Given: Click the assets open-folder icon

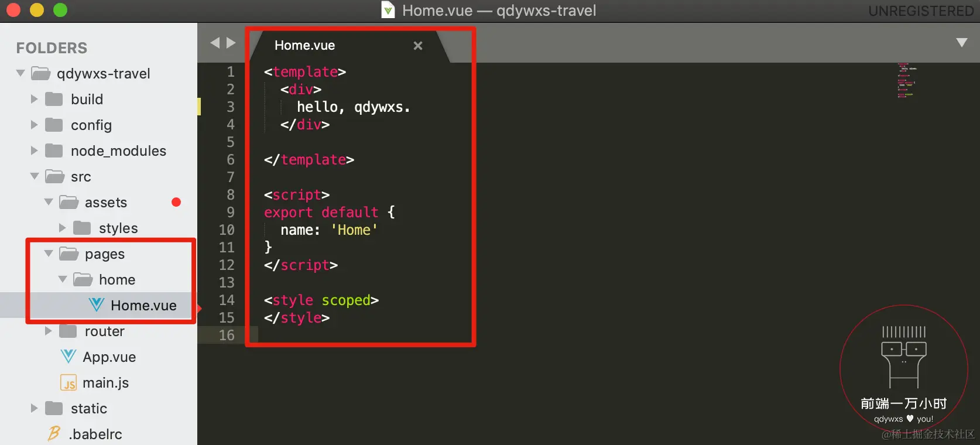Looking at the screenshot, I should tap(68, 202).
